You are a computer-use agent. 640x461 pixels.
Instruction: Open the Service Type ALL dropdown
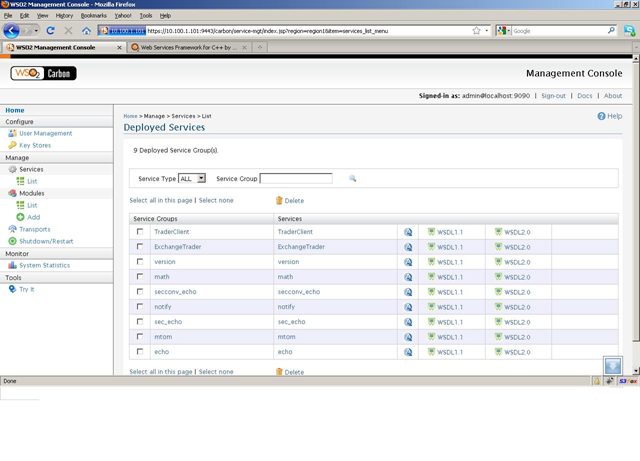192,178
